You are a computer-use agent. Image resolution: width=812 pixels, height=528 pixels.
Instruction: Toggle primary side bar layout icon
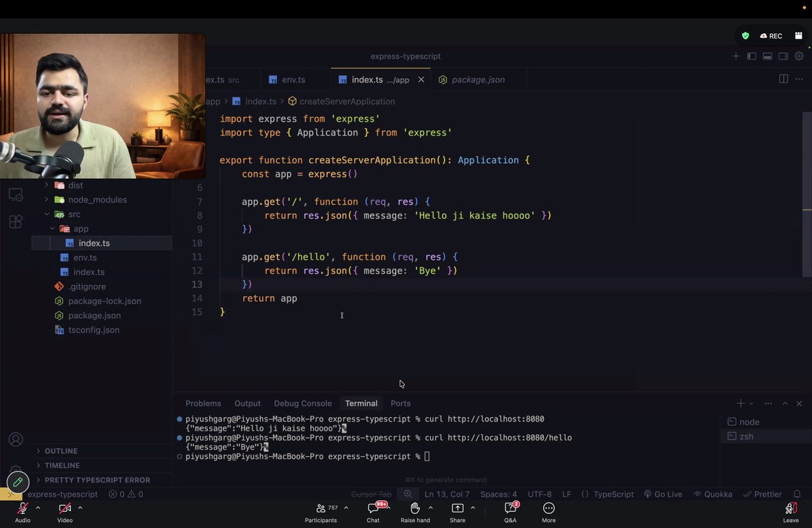(x=752, y=56)
